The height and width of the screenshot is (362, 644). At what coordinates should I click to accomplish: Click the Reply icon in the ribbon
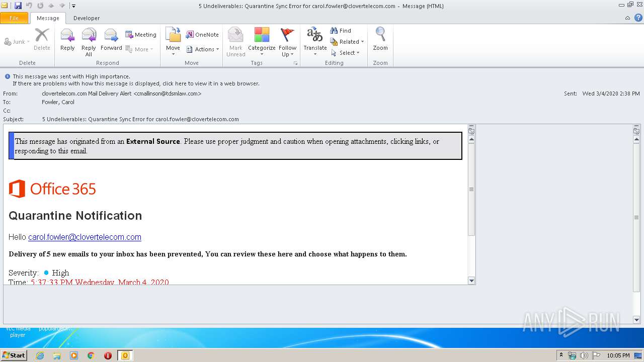click(x=67, y=40)
